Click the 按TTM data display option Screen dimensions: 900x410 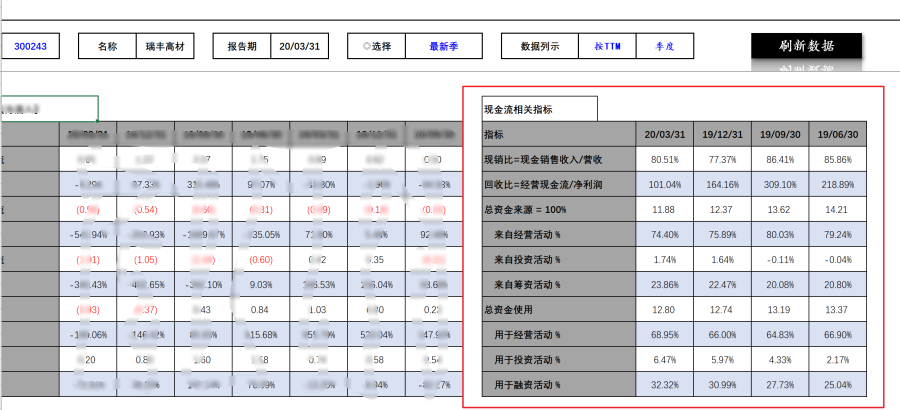pyautogui.click(x=607, y=46)
